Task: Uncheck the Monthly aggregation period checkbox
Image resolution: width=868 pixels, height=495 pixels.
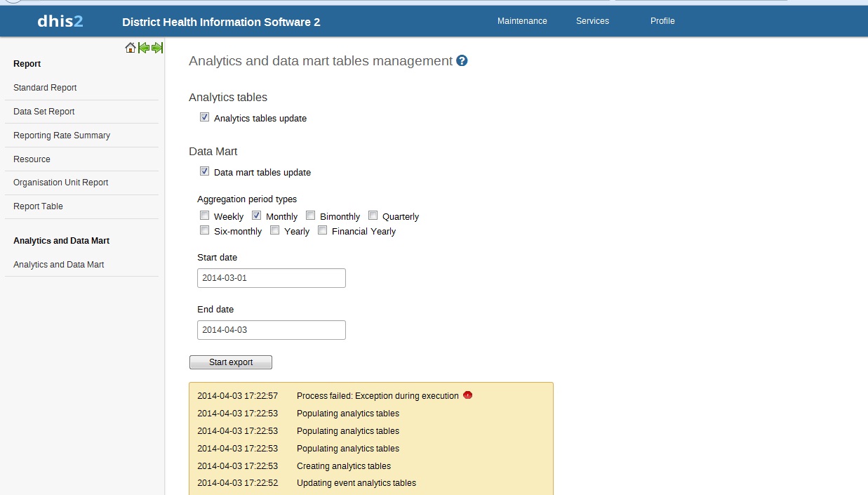Action: pos(257,216)
